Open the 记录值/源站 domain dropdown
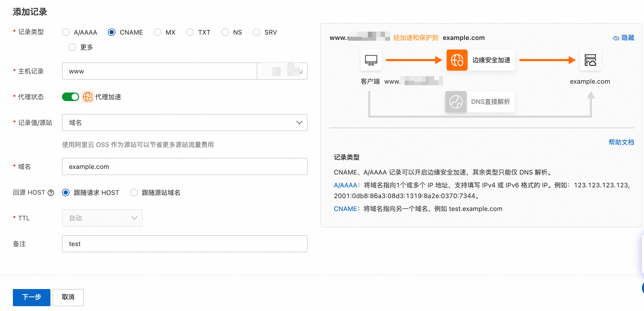 (x=184, y=123)
